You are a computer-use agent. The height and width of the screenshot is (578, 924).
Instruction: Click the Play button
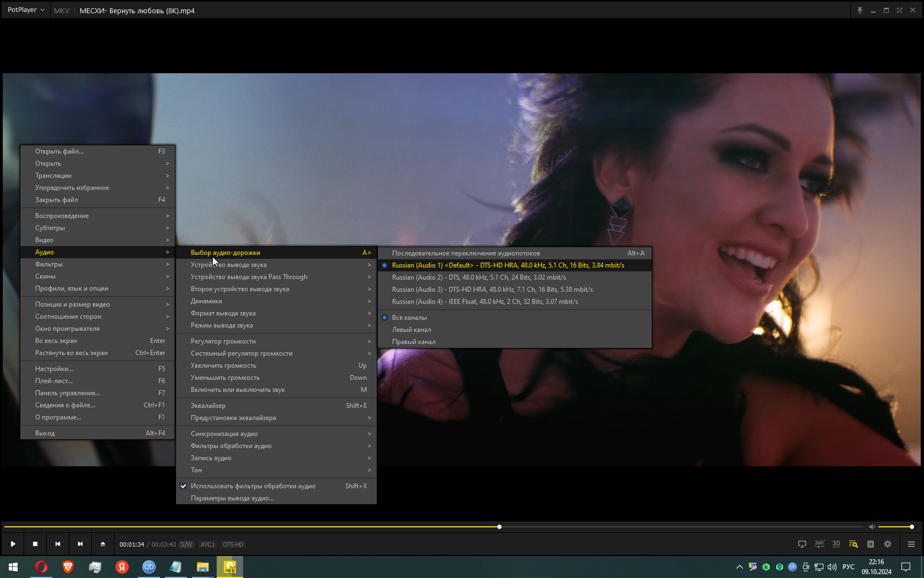(x=13, y=544)
